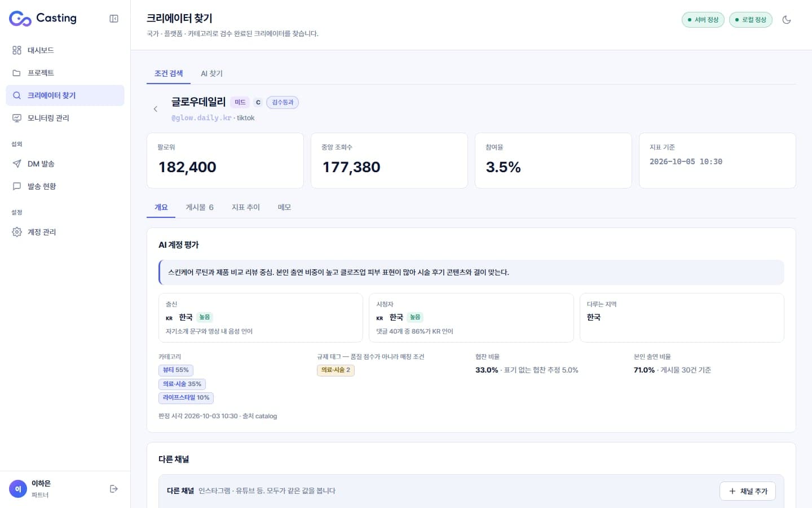This screenshot has width=812, height=508.
Task: Click the 의료·시술 2 regulation tag
Action: [336, 370]
